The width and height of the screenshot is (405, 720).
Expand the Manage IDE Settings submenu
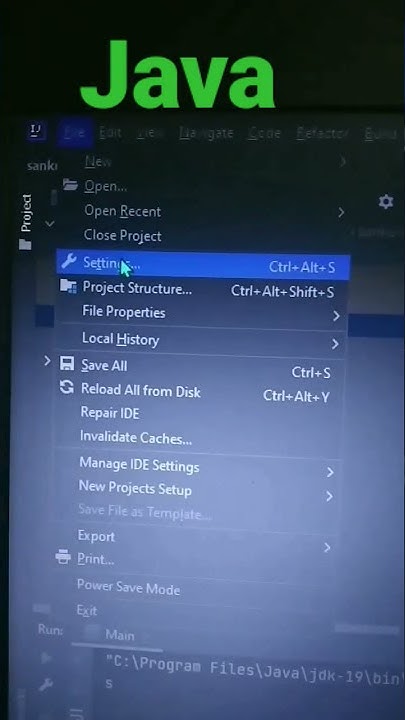pyautogui.click(x=198, y=467)
